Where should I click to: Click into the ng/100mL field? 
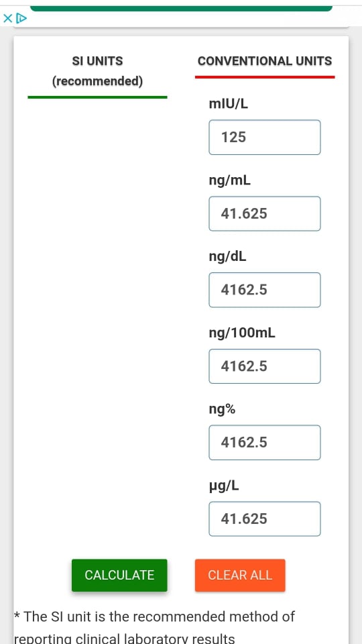coord(265,366)
